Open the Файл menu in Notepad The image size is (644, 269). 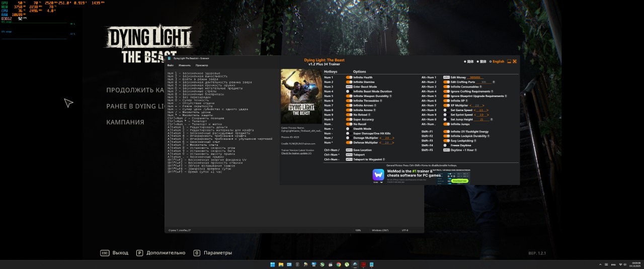click(x=171, y=65)
